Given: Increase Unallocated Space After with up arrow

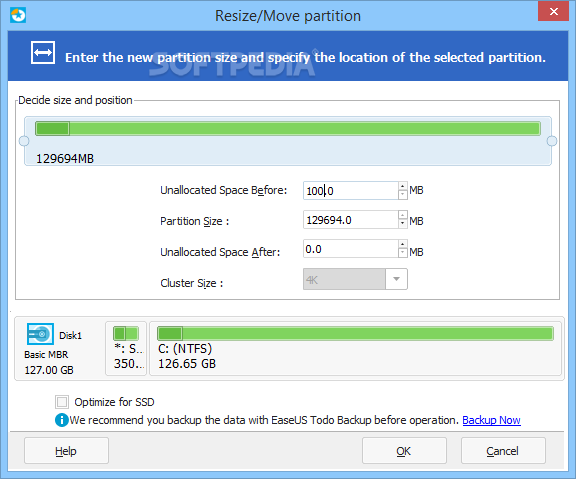Looking at the screenshot, I should [403, 244].
